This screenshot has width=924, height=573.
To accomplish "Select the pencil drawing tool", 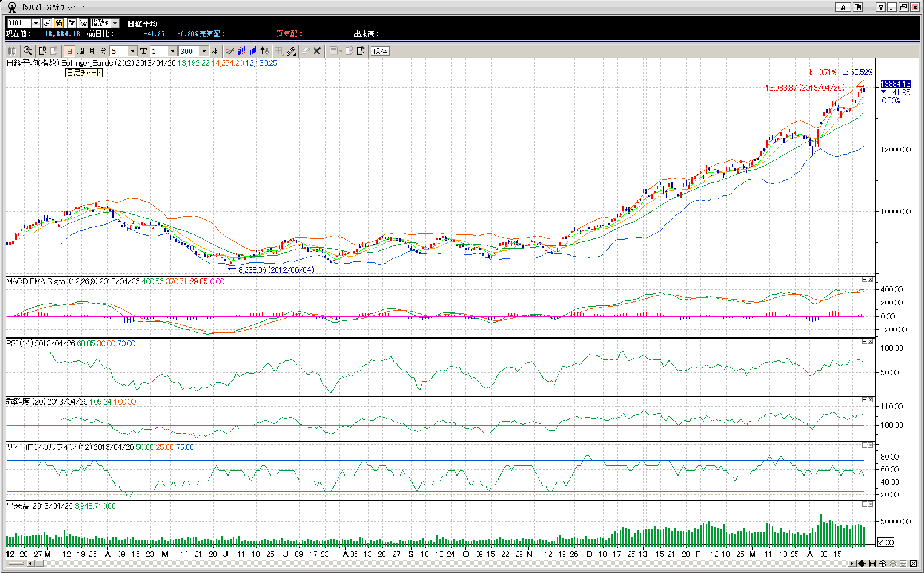I will (291, 51).
